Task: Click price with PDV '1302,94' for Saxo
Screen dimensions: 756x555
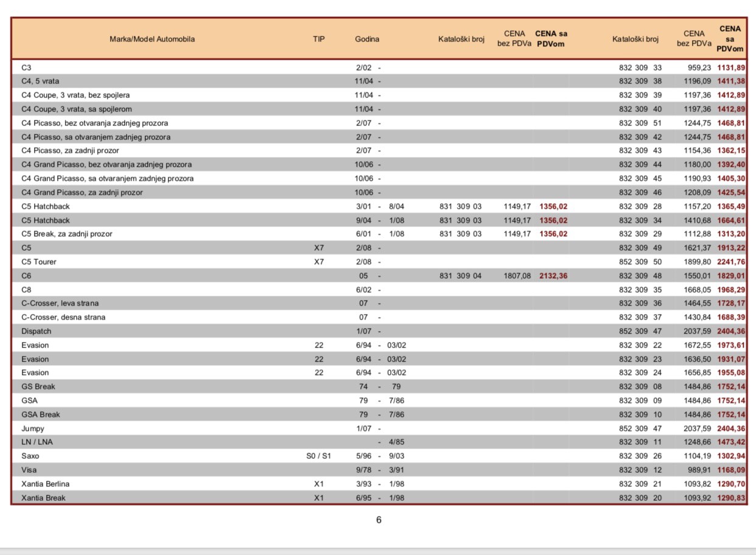Action: 732,456
